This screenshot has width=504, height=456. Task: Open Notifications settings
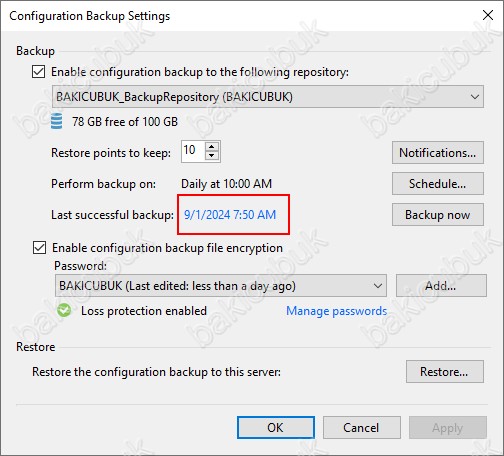pos(437,153)
